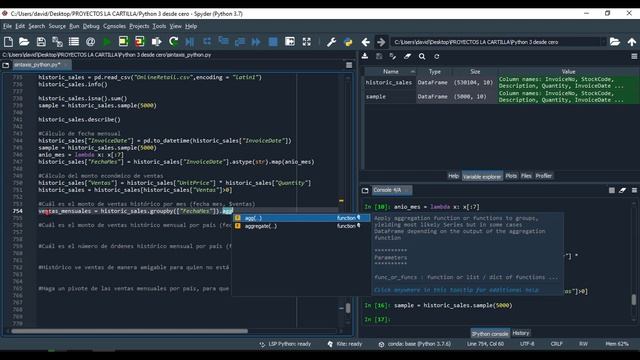Go forward with the right arrow
Screen dimensions: 640x360
tap(381, 42)
